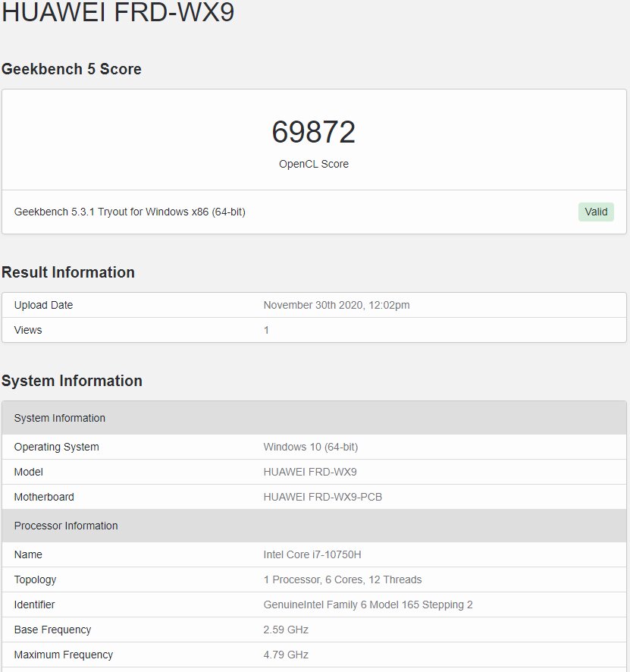
Task: Select the Intel Core i7-10750H value
Action: coord(312,554)
